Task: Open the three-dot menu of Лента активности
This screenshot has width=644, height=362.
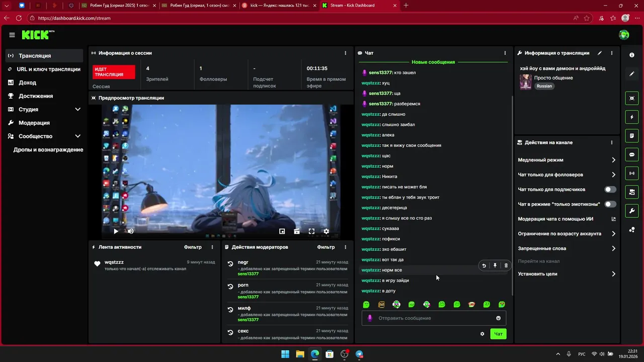Action: (212, 247)
